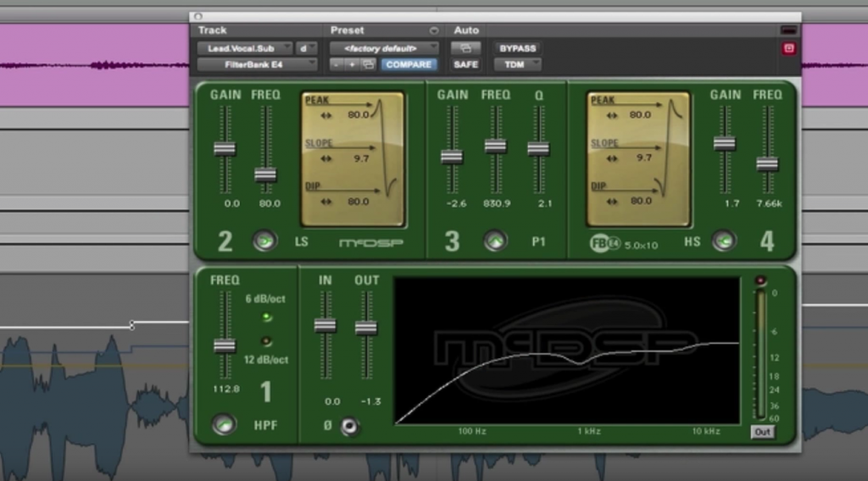This screenshot has height=481, width=868.
Task: Click the red clip indicator LED
Action: [760, 281]
